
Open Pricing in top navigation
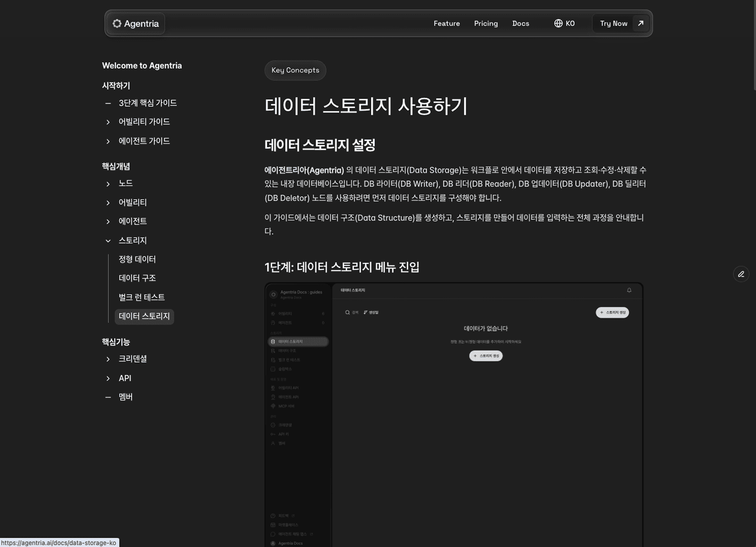coord(486,23)
